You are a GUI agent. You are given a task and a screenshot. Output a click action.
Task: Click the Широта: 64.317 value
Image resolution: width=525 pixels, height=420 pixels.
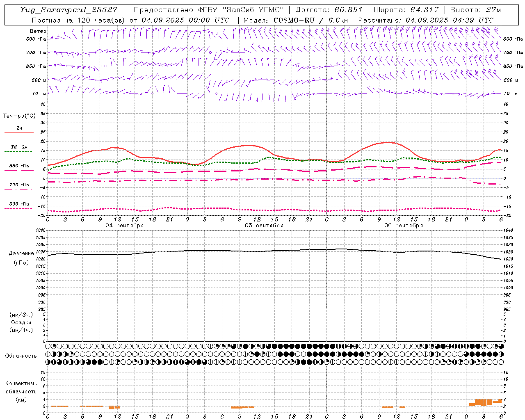[406, 10]
